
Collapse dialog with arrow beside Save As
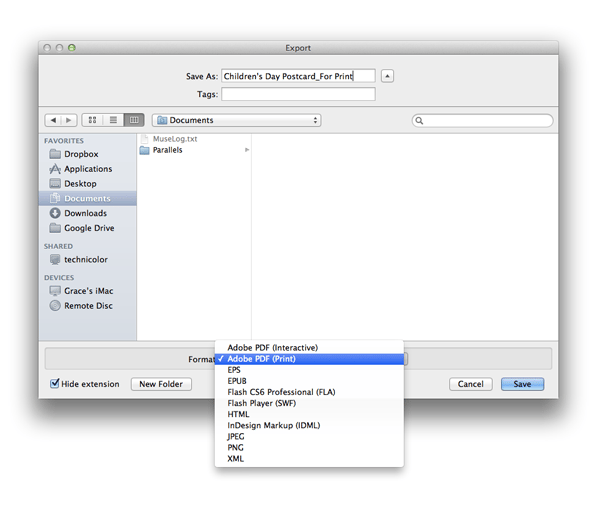pyautogui.click(x=387, y=76)
